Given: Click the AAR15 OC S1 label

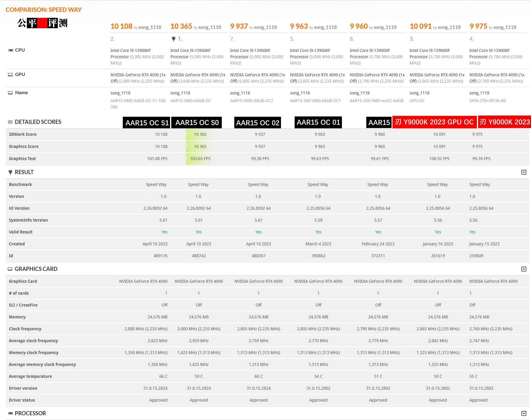Looking at the screenshot, I should click(x=147, y=123).
